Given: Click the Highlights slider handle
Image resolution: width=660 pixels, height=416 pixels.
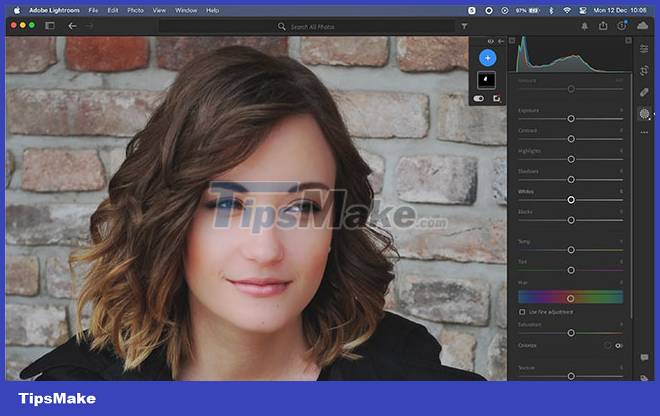Looking at the screenshot, I should point(571,159).
